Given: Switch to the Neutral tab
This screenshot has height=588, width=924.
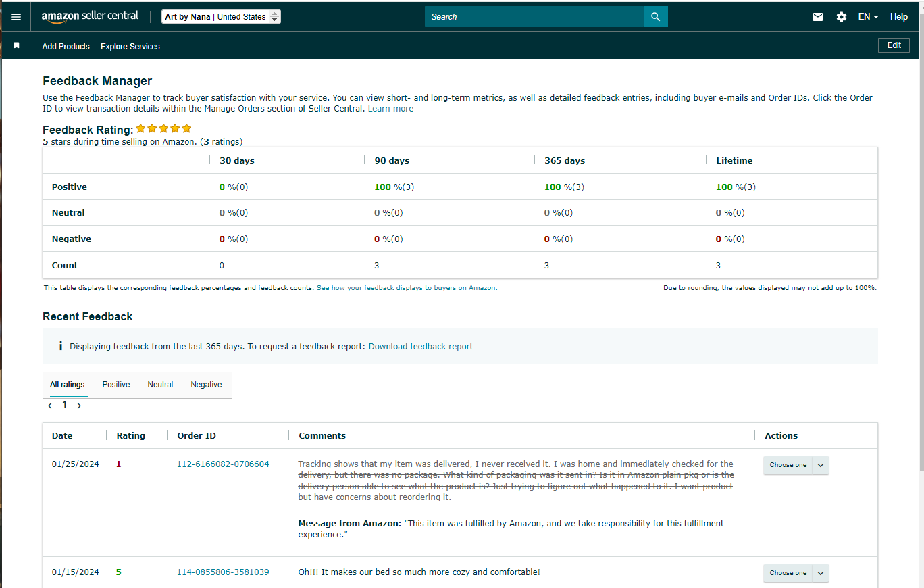Looking at the screenshot, I should (160, 385).
